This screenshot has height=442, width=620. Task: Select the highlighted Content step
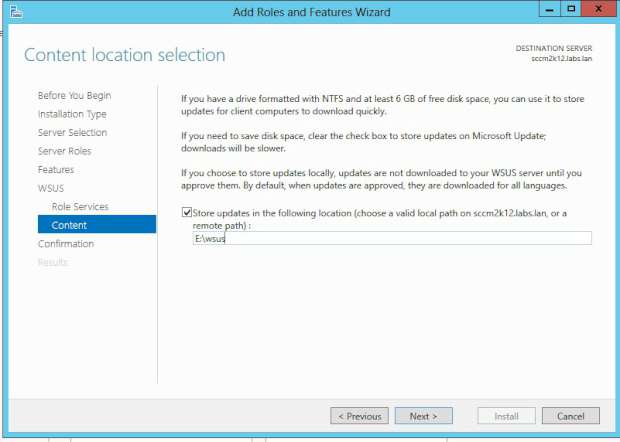(69, 225)
